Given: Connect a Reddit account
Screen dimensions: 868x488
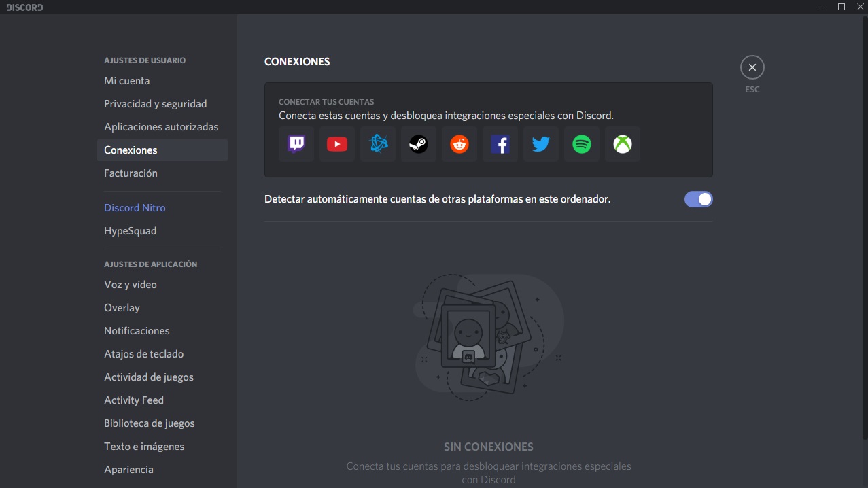Looking at the screenshot, I should 459,144.
